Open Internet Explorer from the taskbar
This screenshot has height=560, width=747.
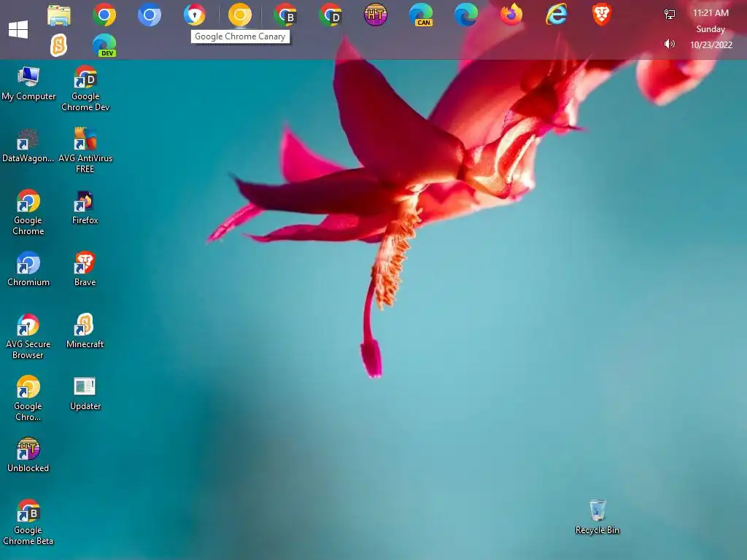[x=557, y=15]
